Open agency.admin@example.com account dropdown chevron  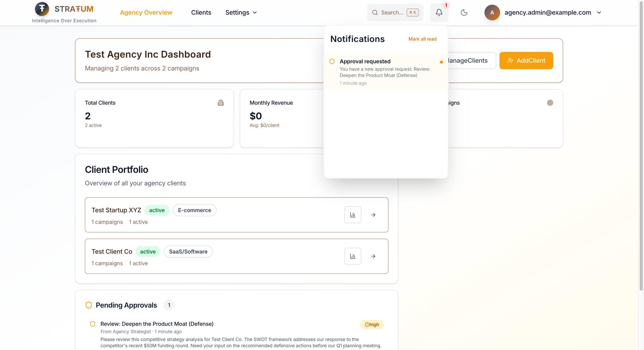(x=599, y=13)
